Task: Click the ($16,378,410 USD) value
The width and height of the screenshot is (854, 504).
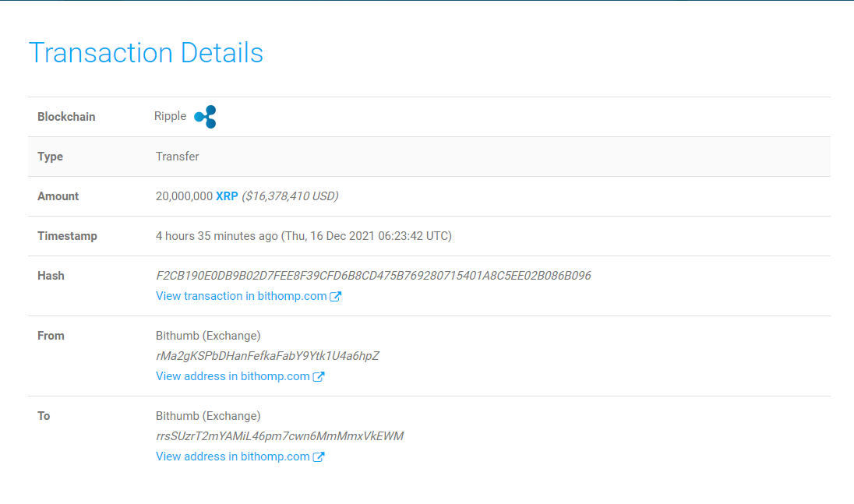Action: pyautogui.click(x=291, y=196)
